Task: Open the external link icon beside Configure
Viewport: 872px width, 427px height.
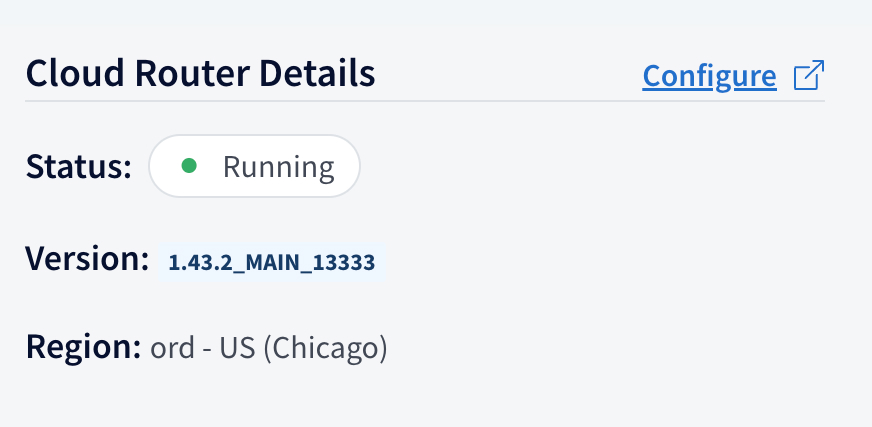Action: click(x=809, y=75)
